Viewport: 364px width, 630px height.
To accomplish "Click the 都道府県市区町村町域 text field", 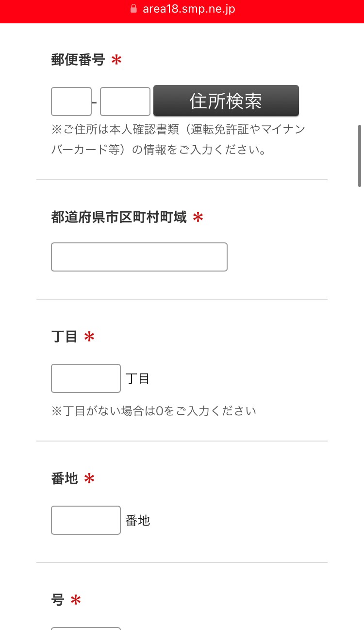I will 139,257.
